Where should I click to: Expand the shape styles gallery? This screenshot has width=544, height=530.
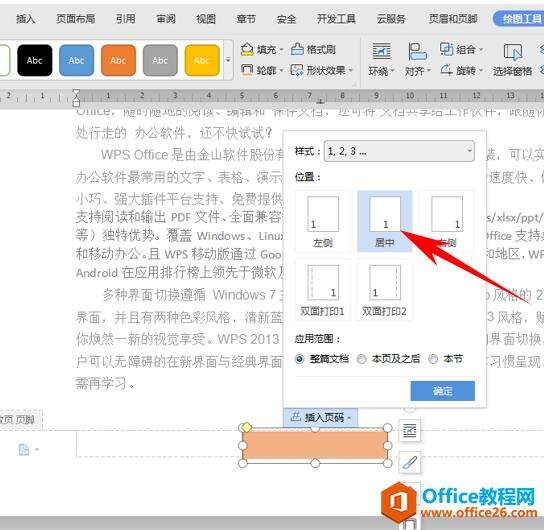228,60
